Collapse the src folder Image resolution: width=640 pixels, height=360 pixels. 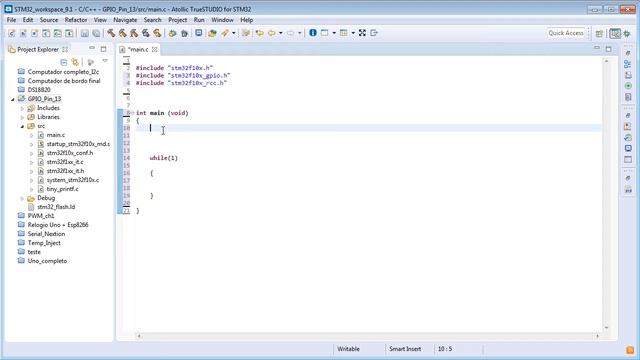click(22, 127)
